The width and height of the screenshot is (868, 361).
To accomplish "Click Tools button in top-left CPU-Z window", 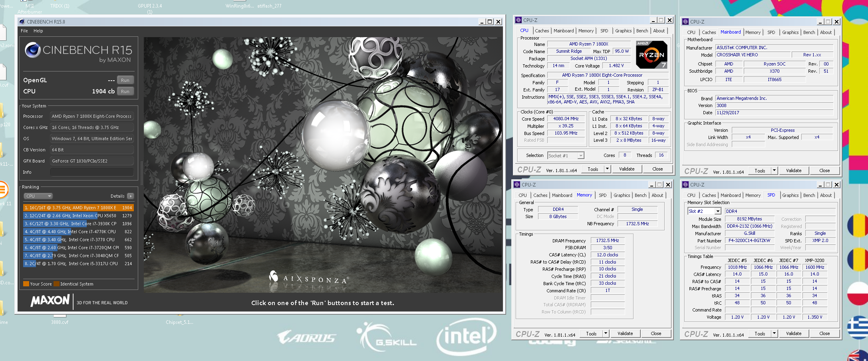I will 593,169.
